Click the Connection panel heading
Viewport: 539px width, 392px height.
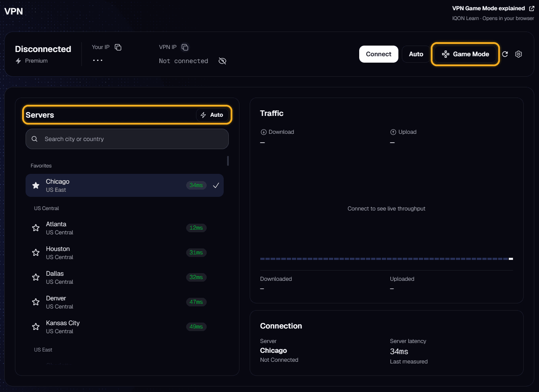[281, 326]
